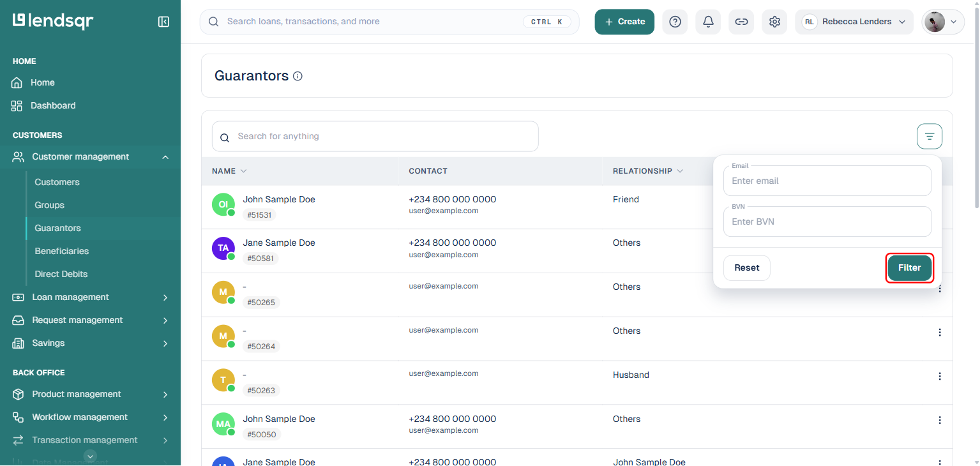Open the notifications bell
This screenshot has width=980, height=466.
click(708, 22)
